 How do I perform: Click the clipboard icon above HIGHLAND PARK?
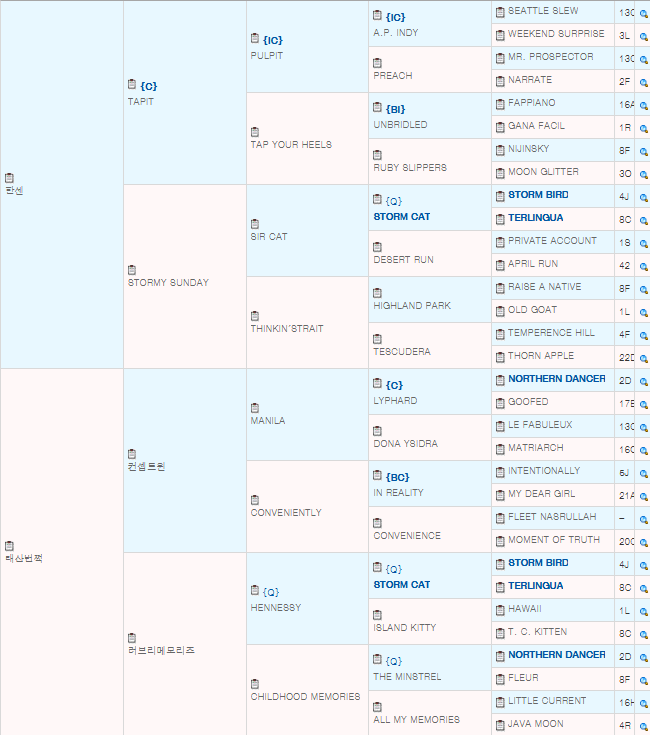pyautogui.click(x=377, y=293)
